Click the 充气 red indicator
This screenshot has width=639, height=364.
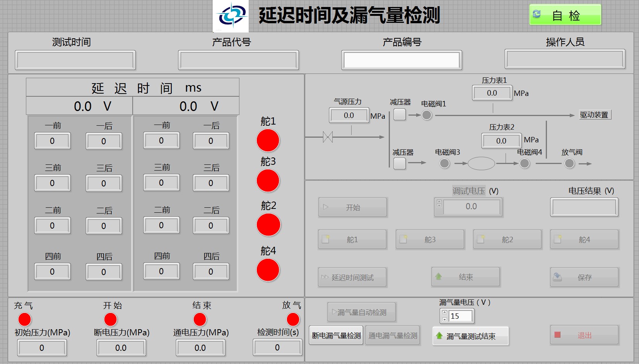(25, 320)
